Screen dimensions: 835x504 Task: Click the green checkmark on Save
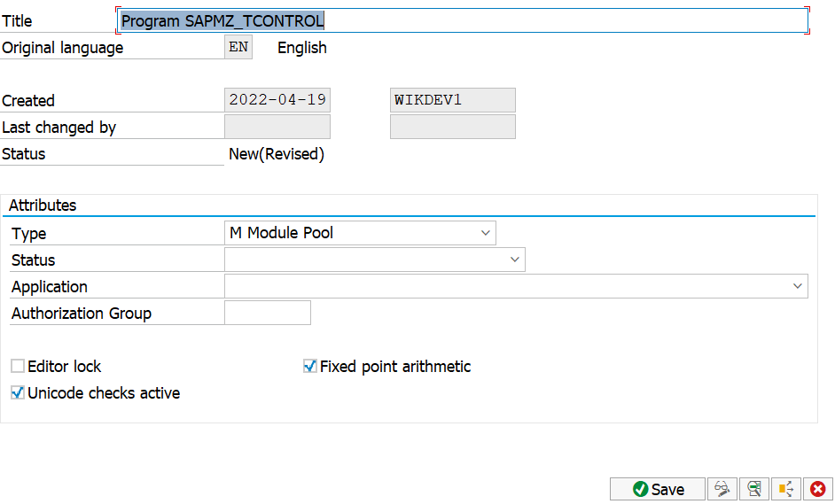pos(640,489)
